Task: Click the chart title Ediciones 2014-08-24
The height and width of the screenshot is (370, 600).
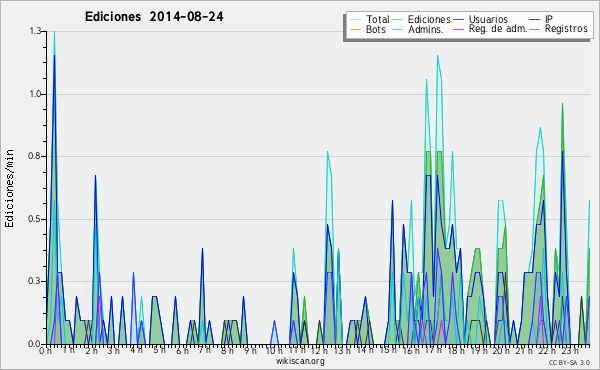Action: coord(154,17)
